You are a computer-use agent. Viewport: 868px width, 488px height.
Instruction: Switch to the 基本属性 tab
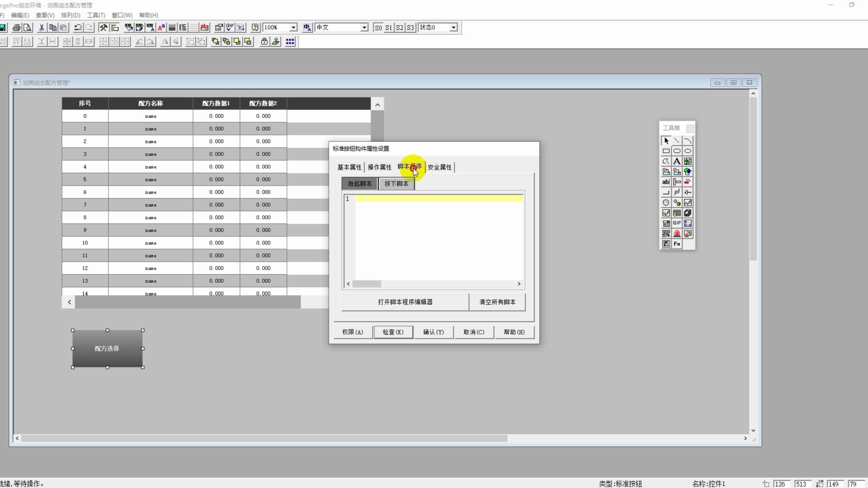[x=349, y=167]
